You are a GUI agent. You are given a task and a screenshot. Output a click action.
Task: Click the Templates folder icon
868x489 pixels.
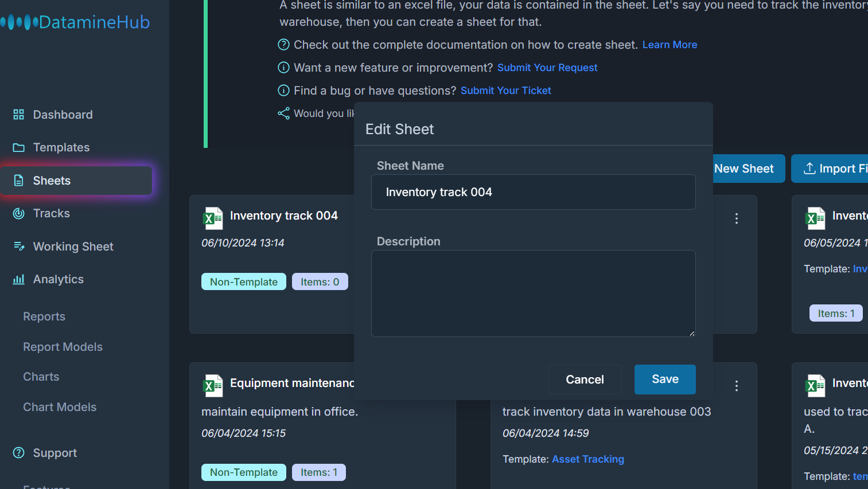[x=19, y=147]
